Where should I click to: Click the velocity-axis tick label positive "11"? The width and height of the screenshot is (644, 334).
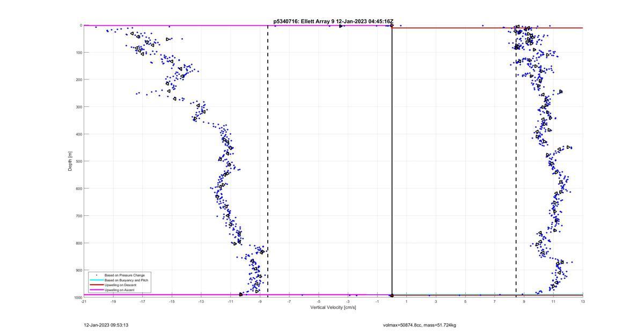click(x=553, y=301)
